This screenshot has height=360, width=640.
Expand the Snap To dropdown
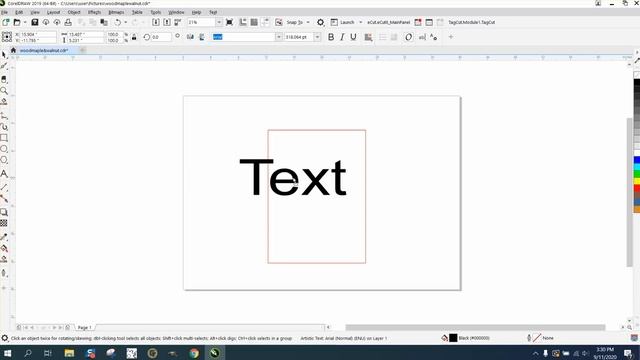pyautogui.click(x=308, y=22)
